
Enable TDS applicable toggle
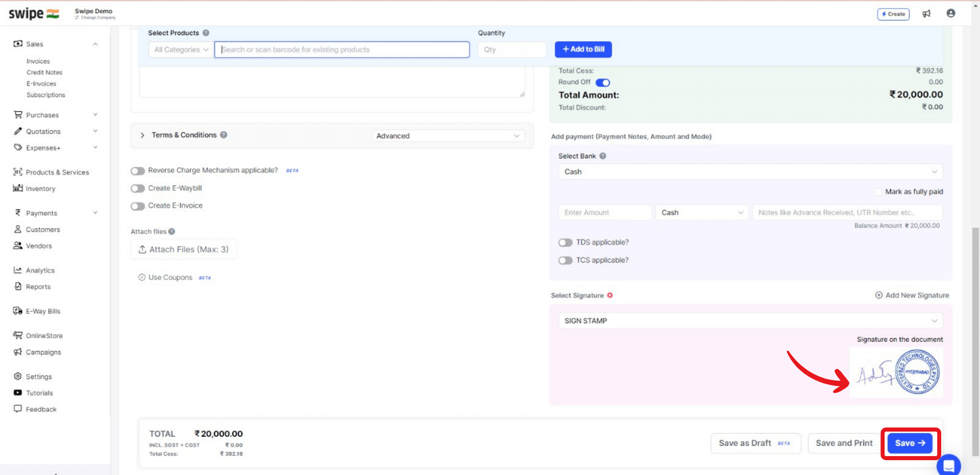coord(566,243)
